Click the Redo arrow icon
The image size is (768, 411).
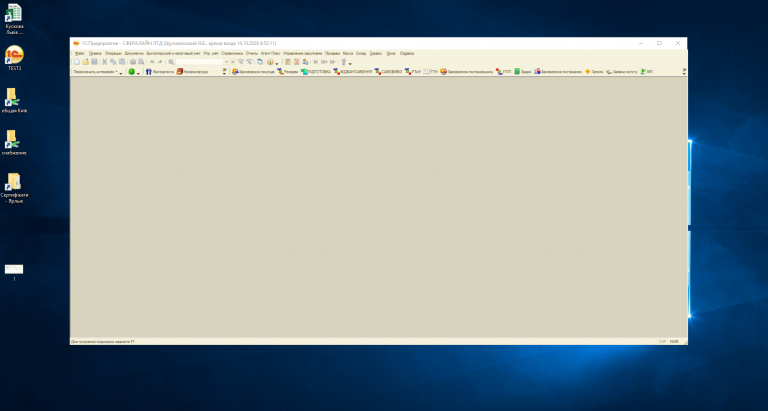160,62
